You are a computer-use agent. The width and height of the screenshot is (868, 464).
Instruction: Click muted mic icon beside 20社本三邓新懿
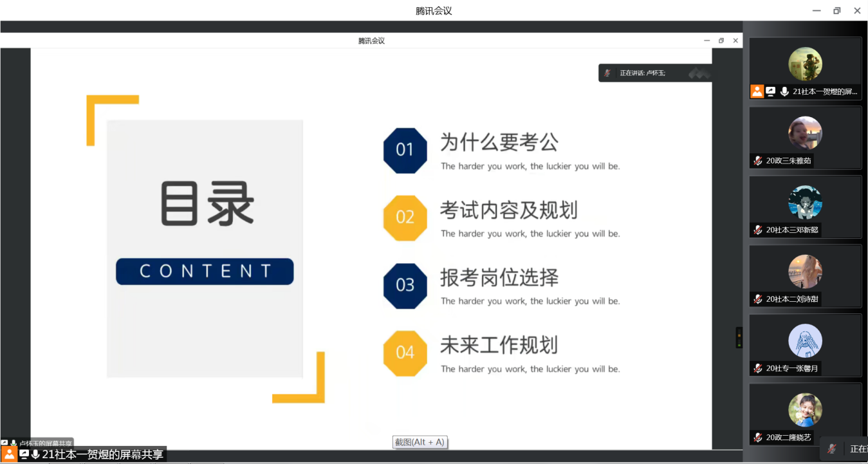tap(758, 230)
